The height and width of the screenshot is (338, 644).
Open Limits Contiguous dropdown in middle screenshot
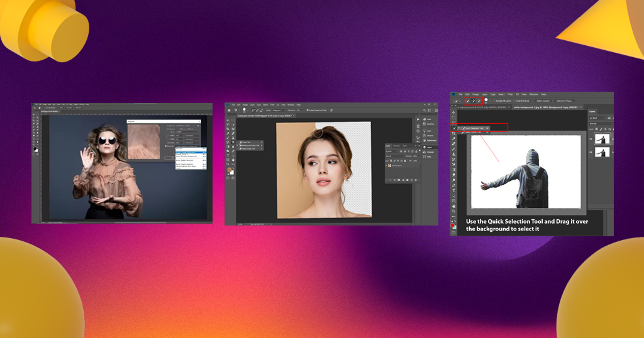click(279, 111)
